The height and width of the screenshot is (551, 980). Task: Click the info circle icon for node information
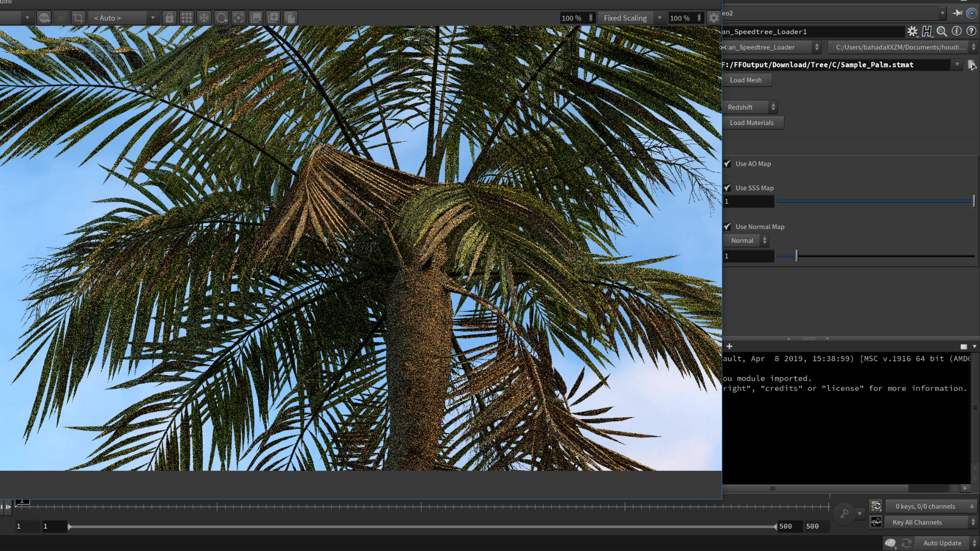point(958,31)
